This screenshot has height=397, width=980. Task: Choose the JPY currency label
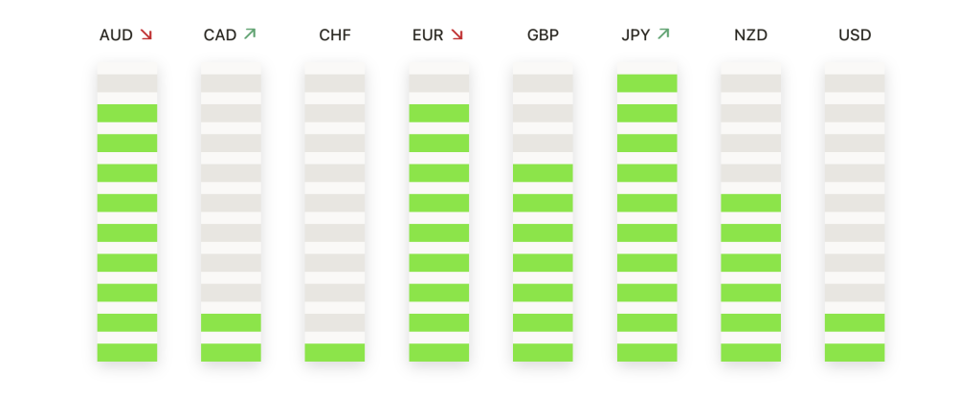pos(635,35)
